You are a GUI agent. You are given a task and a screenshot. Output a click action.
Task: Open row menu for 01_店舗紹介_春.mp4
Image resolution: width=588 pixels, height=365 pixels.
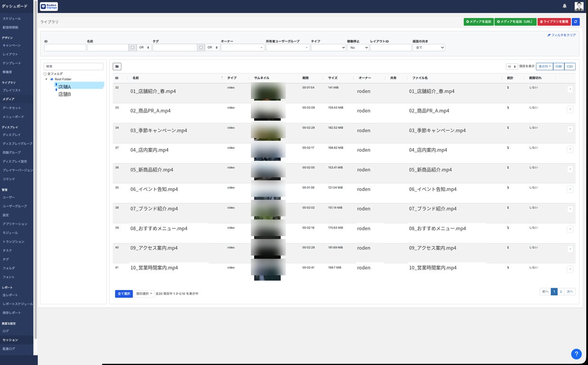pos(570,89)
